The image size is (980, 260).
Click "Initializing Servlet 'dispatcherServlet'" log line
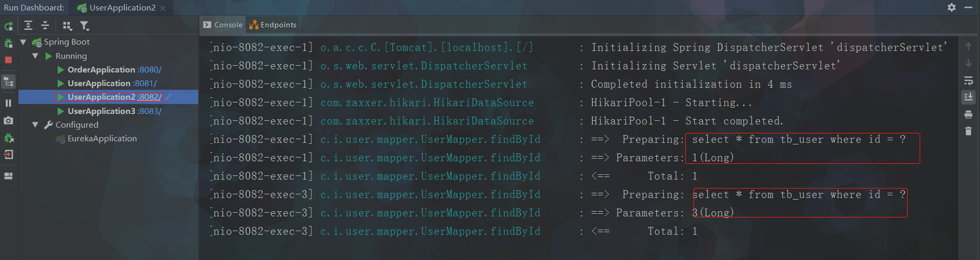716,66
